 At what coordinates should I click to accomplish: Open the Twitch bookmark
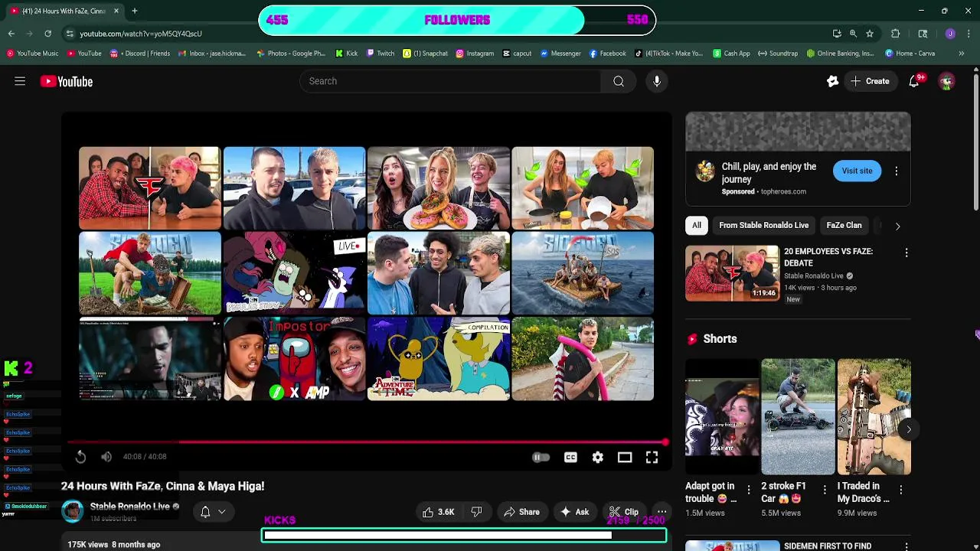[381, 54]
